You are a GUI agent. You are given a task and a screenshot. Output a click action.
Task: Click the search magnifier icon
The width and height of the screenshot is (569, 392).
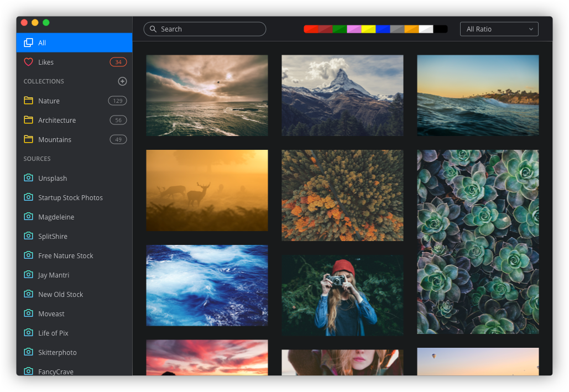click(x=153, y=29)
